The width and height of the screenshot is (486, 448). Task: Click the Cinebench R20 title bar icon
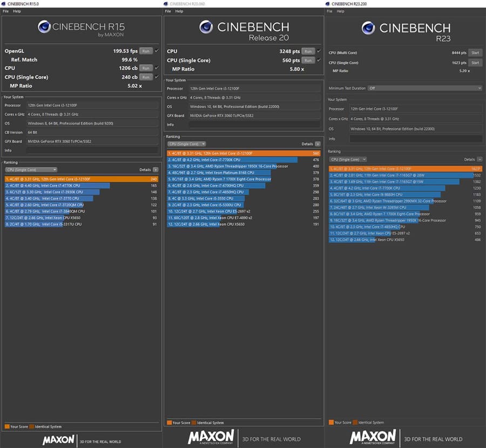coord(166,4)
